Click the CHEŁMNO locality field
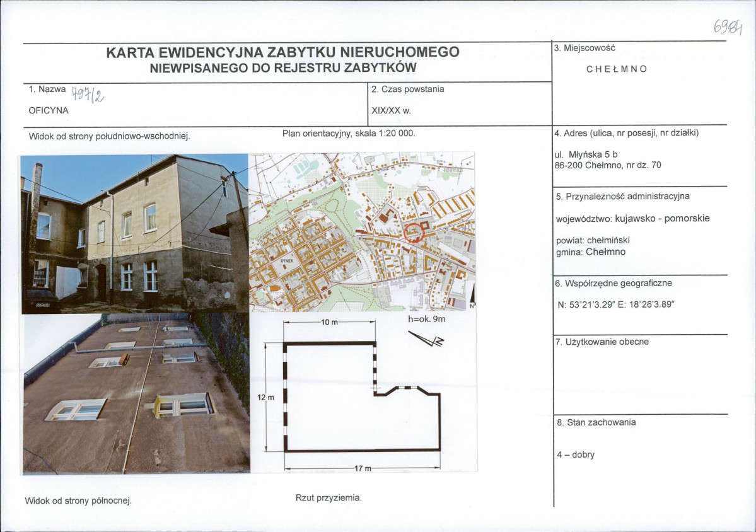 pos(617,69)
